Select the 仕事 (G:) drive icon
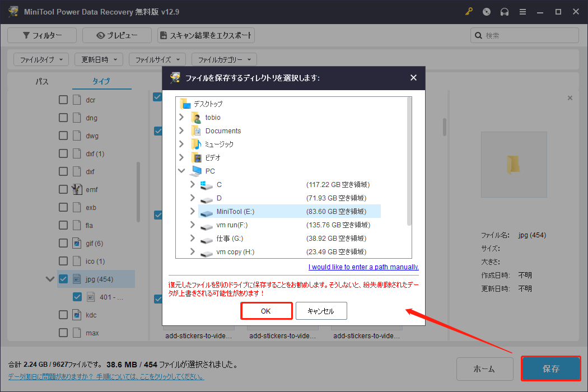The image size is (588, 392). point(206,240)
